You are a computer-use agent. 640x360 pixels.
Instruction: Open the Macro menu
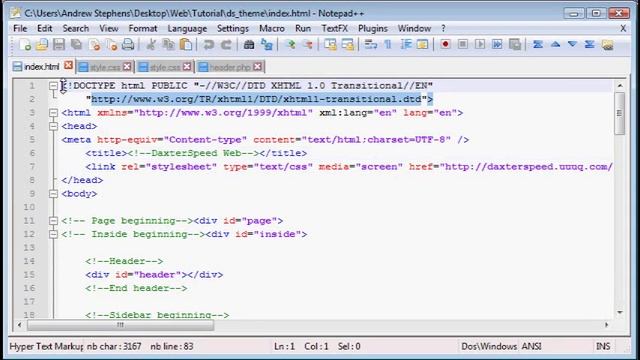click(x=272, y=29)
